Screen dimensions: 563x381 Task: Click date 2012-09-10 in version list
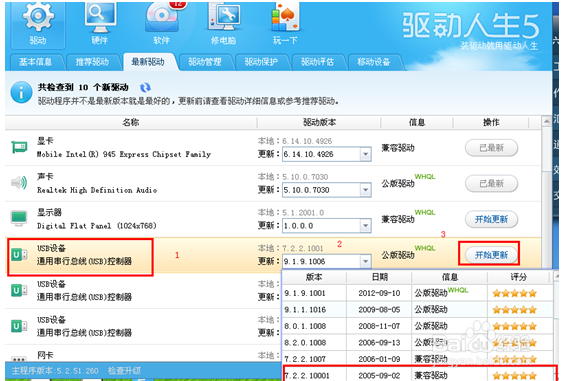click(x=379, y=293)
